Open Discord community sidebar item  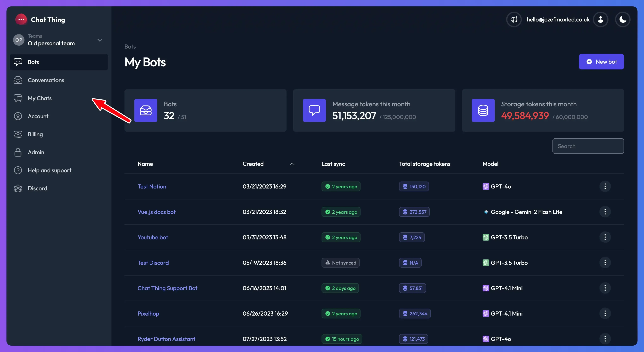pos(37,188)
